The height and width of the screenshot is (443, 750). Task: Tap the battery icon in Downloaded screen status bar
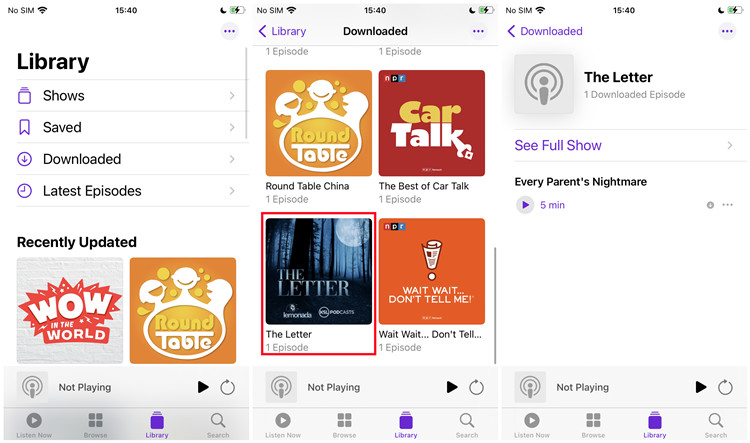(486, 10)
